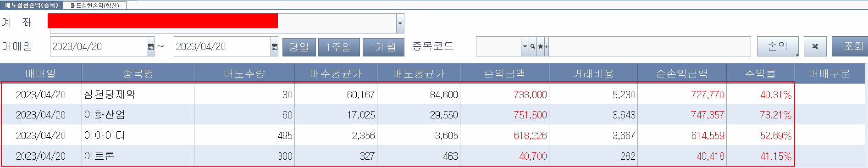Click average buy price 327

pos(367,157)
